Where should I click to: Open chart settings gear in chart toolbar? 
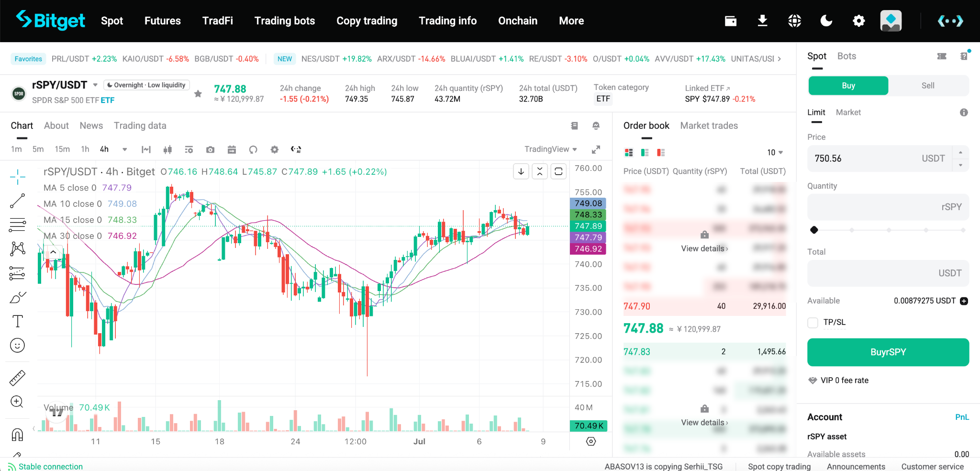[274, 149]
